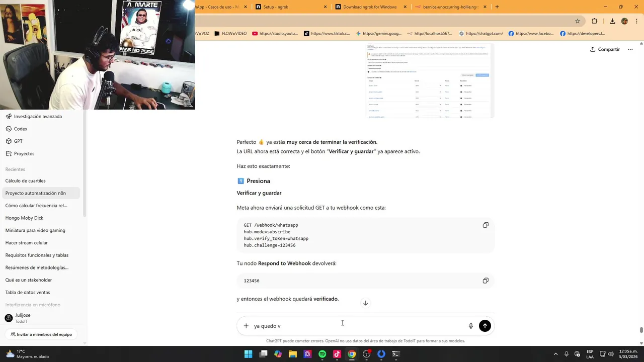The height and width of the screenshot is (362, 644).
Task: Open the Julijose TodoIT account menu
Action: [x=40, y=318]
